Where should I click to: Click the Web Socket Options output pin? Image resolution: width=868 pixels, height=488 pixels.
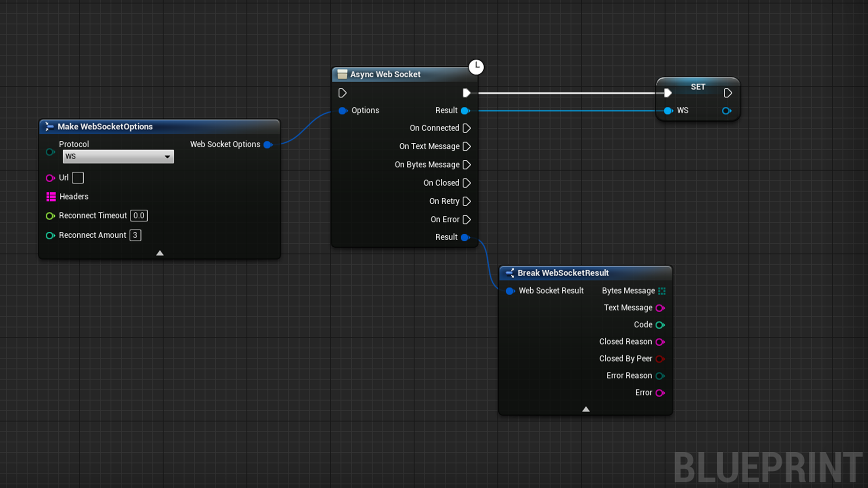pos(268,145)
